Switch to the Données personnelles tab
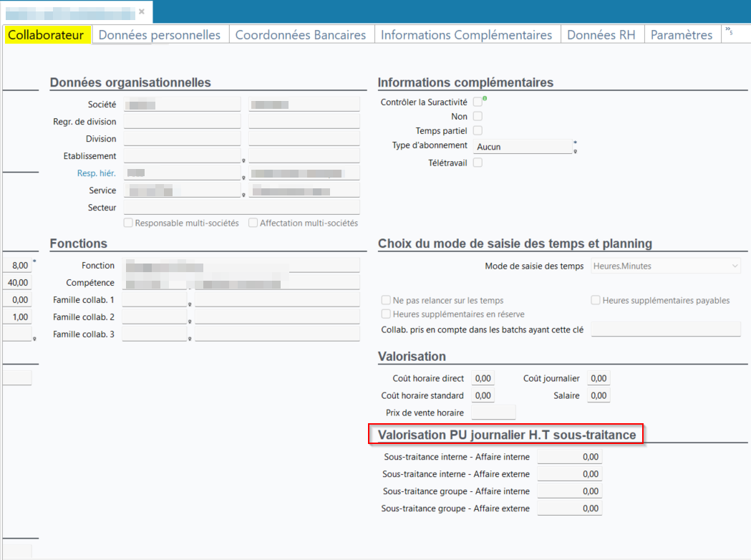Image resolution: width=751 pixels, height=560 pixels. pyautogui.click(x=160, y=34)
